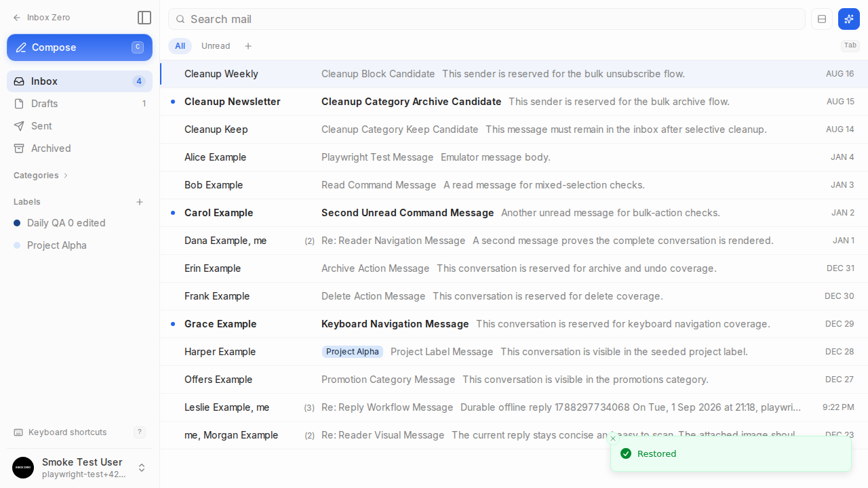Add a new tab with plus icon
This screenshot has height=488, width=868.
(x=248, y=46)
